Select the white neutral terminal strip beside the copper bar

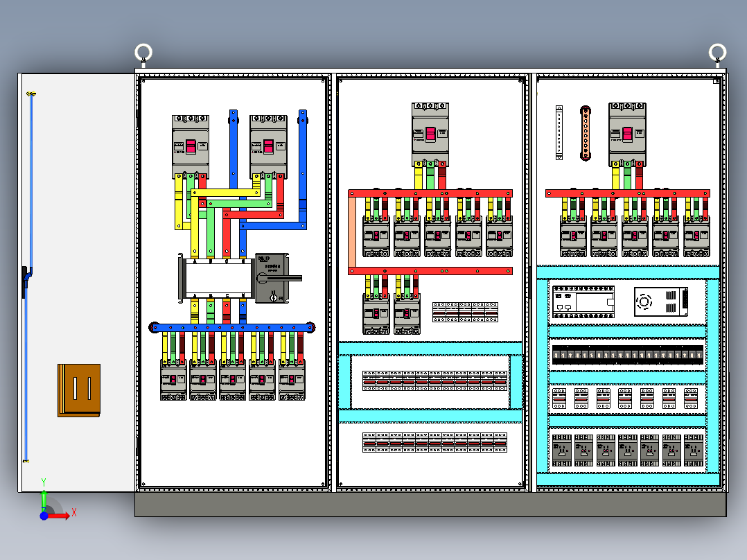coord(559,132)
